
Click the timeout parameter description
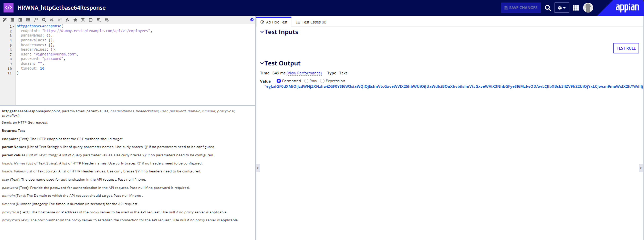[70, 204]
